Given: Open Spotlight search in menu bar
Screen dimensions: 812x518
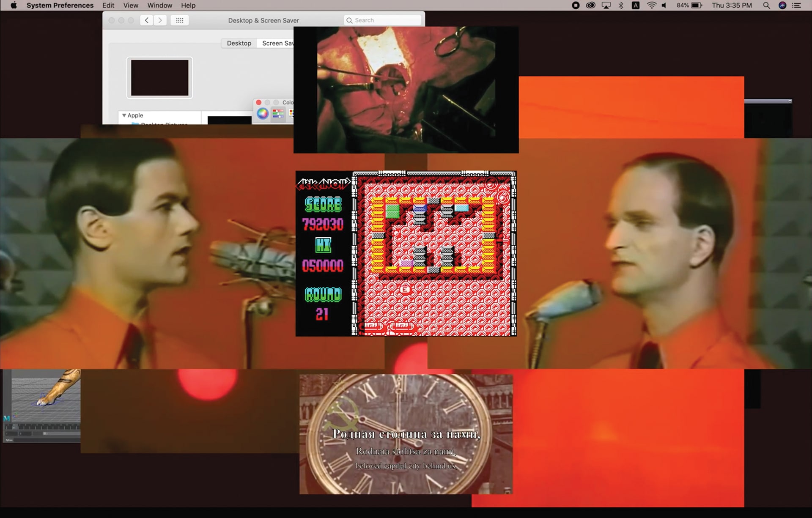Looking at the screenshot, I should (766, 5).
